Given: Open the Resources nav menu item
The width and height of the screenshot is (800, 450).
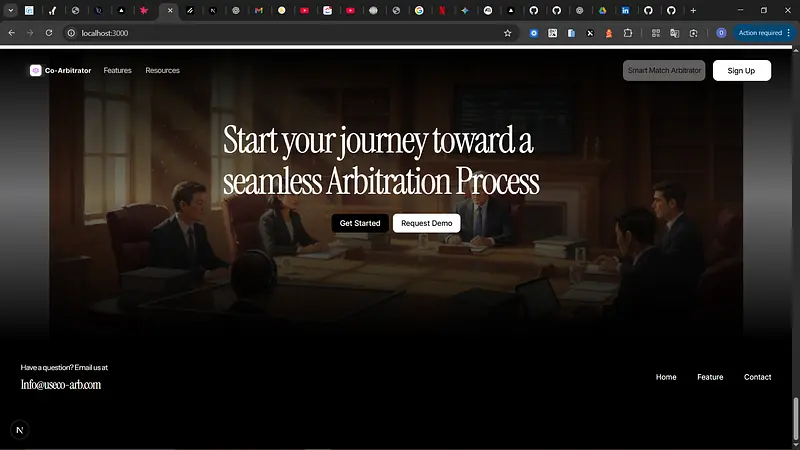Looking at the screenshot, I should tap(162, 71).
